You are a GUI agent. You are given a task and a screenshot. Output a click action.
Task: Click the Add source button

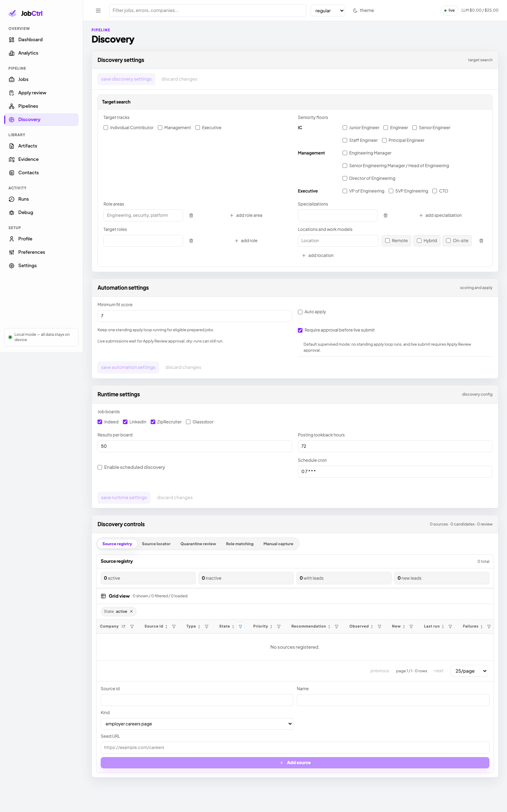(295, 763)
